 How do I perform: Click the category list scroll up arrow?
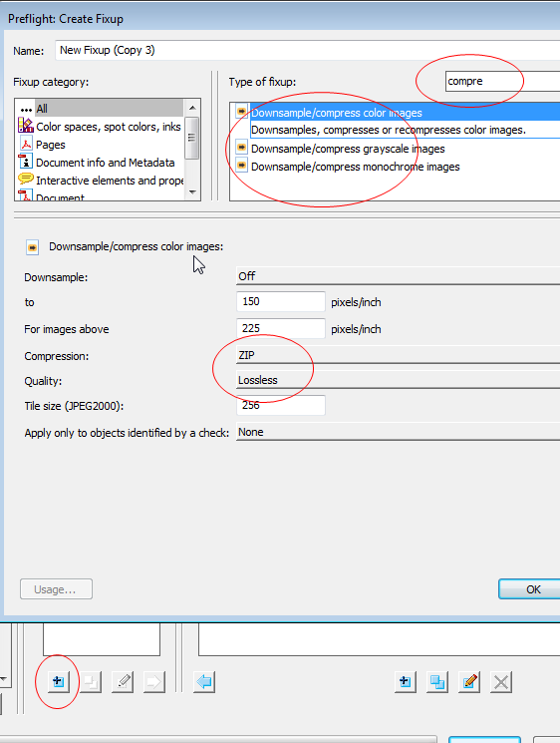click(192, 108)
